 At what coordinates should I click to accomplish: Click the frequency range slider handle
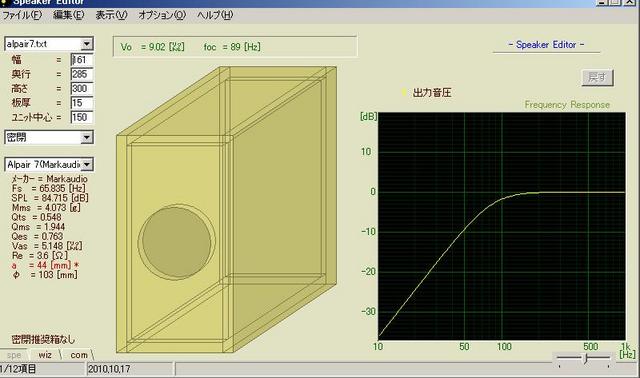tap(586, 358)
